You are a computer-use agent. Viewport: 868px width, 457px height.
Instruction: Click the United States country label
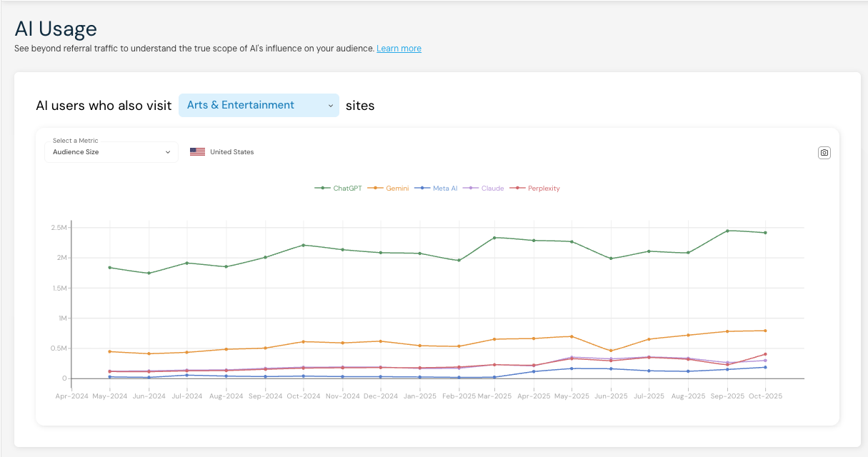231,152
